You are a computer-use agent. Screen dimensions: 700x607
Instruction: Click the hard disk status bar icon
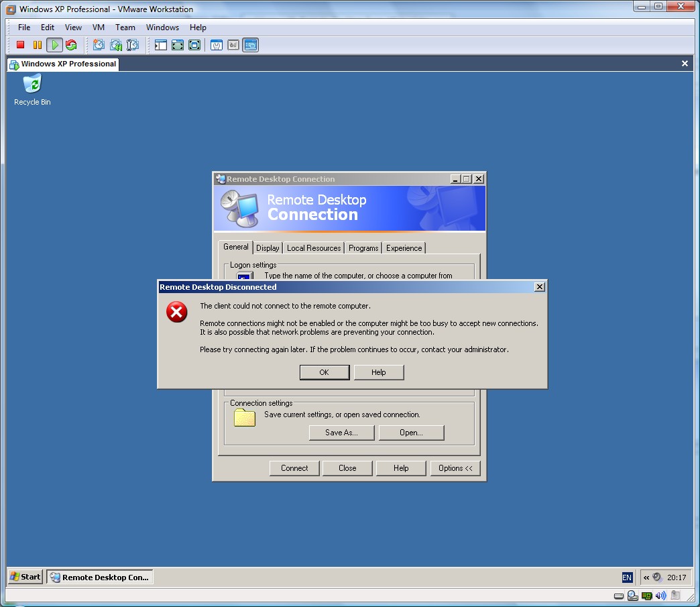619,596
